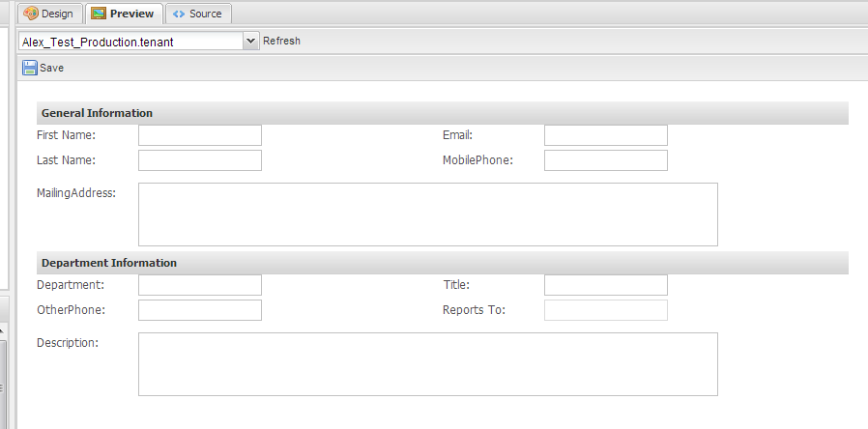Click into the Last Name field
Image resolution: width=868 pixels, height=429 pixels.
coord(200,160)
